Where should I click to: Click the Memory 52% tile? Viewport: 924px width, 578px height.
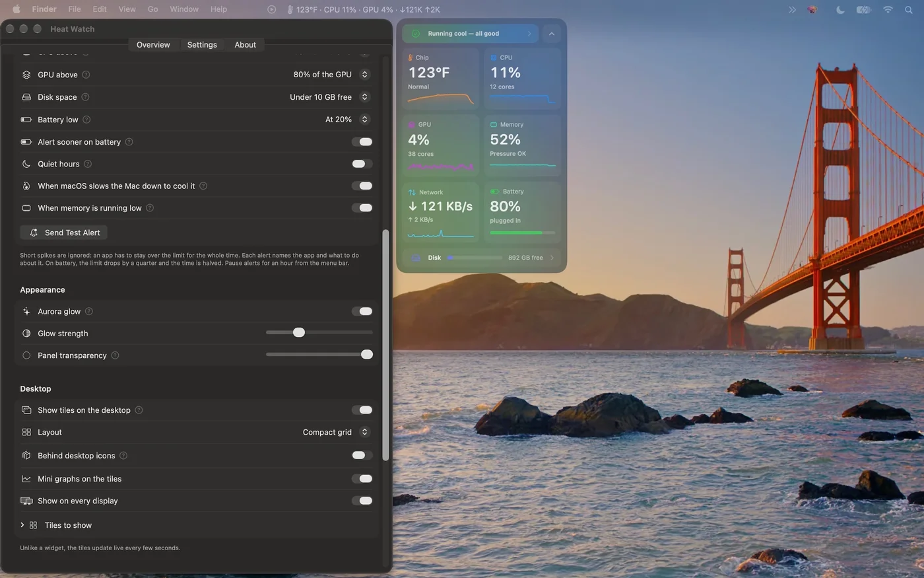[x=523, y=145]
